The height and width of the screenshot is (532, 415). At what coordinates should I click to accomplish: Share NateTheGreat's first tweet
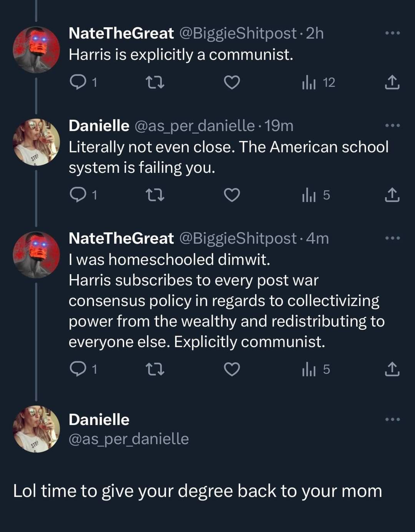pyautogui.click(x=392, y=82)
